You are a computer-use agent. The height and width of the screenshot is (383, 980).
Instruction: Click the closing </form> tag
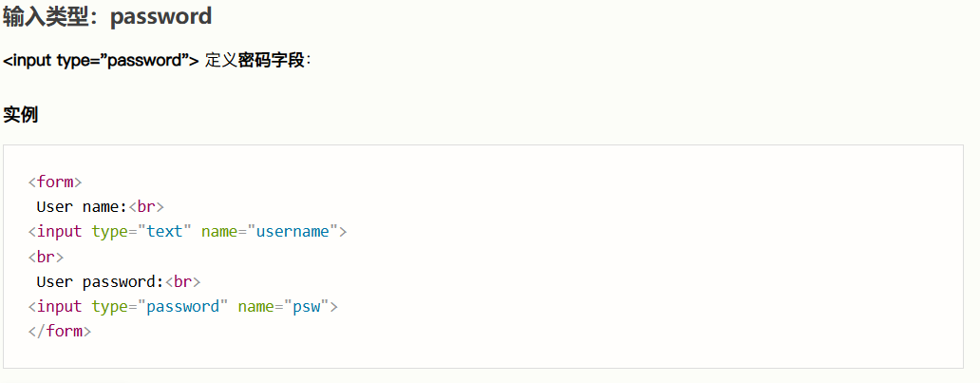point(59,331)
